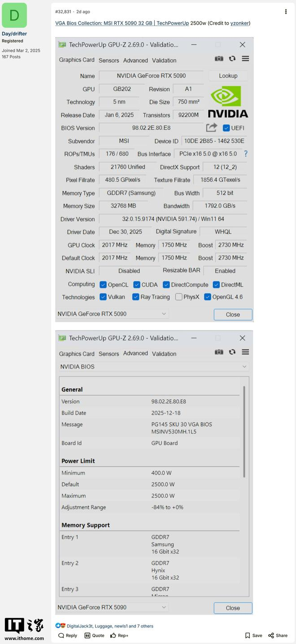Toggle the Ray Tracing checkbox
Screen dimensions: 296x644
(x=136, y=297)
